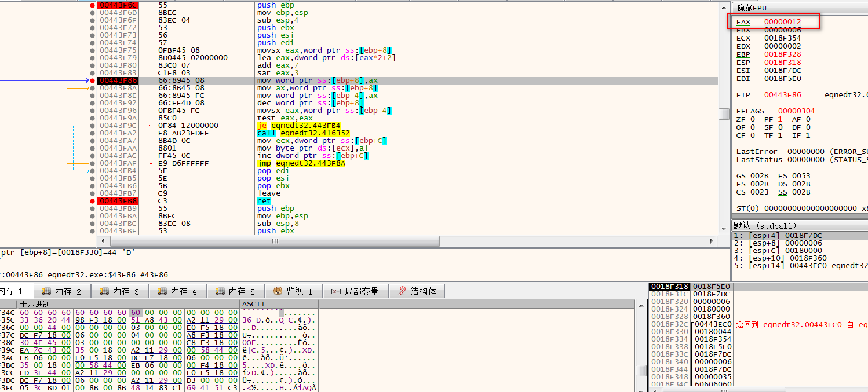868x392 pixels.
Task: Click LastStatus 00000000 entry
Action: point(802,160)
